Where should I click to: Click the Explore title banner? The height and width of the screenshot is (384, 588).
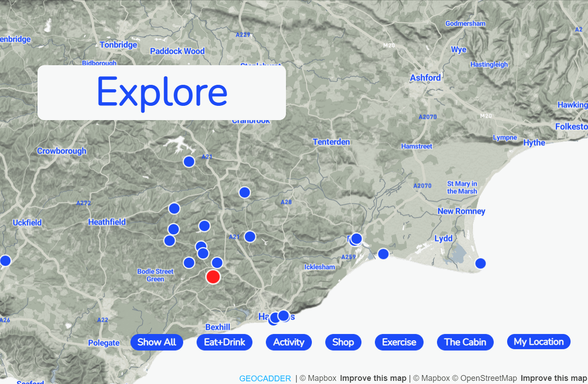[x=162, y=92]
